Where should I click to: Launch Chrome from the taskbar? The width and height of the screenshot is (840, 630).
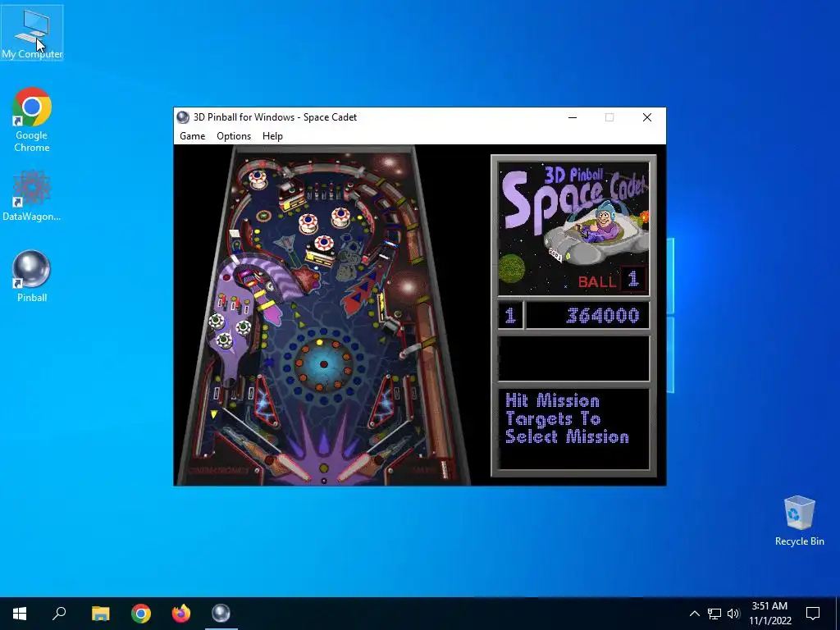pyautogui.click(x=141, y=614)
